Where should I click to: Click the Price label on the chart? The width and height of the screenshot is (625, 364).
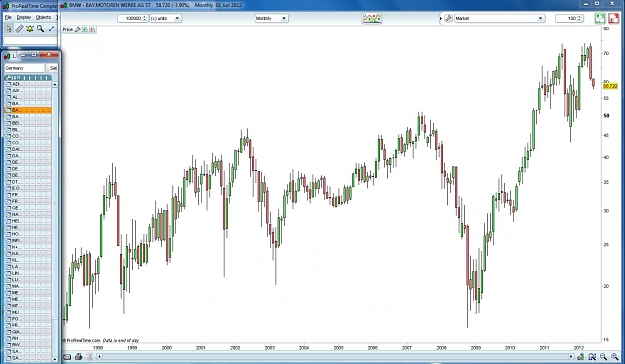(x=67, y=30)
